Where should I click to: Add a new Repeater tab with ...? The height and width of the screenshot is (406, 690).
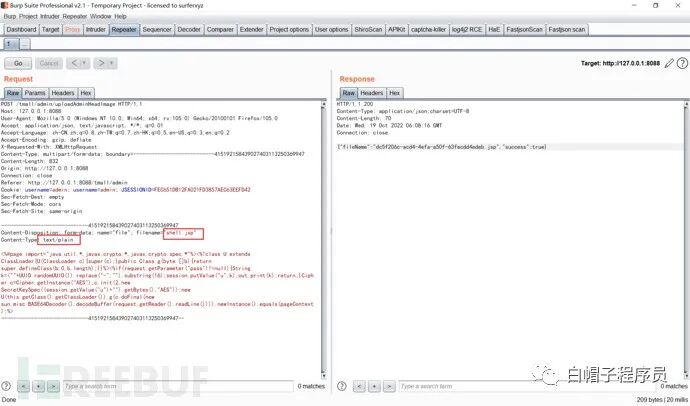(25, 44)
